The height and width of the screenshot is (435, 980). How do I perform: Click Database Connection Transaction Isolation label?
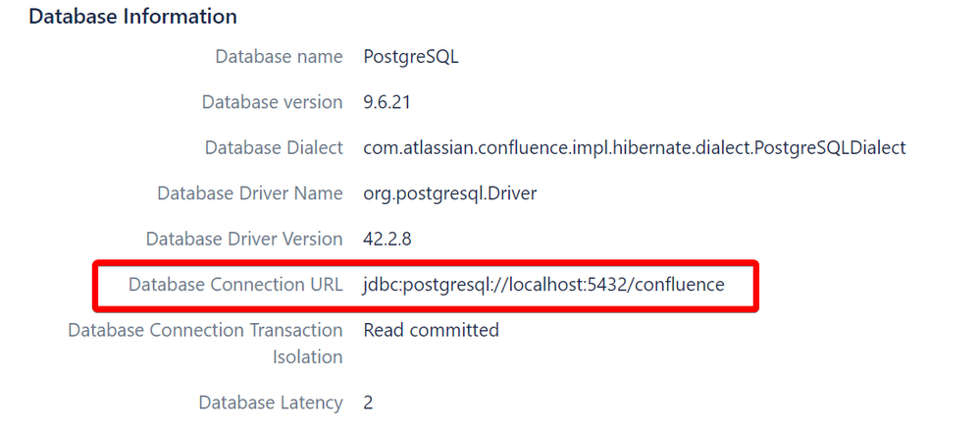coord(206,344)
